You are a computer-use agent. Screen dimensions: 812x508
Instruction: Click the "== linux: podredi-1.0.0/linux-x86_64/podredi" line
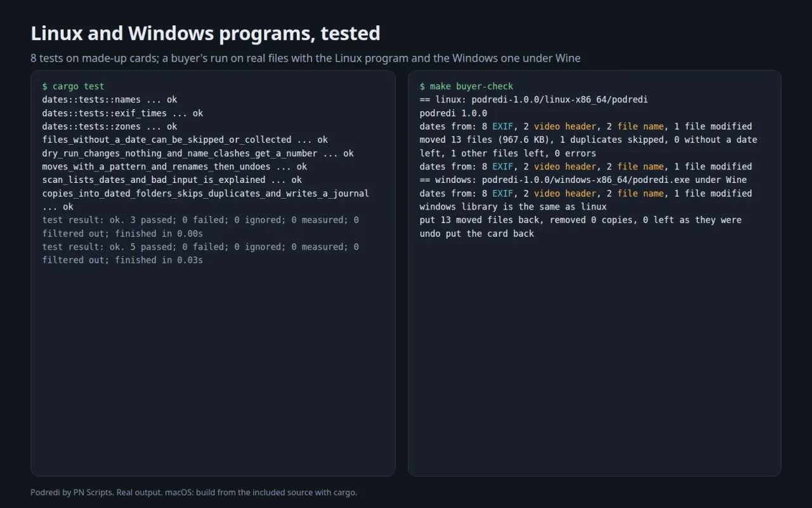coord(534,100)
